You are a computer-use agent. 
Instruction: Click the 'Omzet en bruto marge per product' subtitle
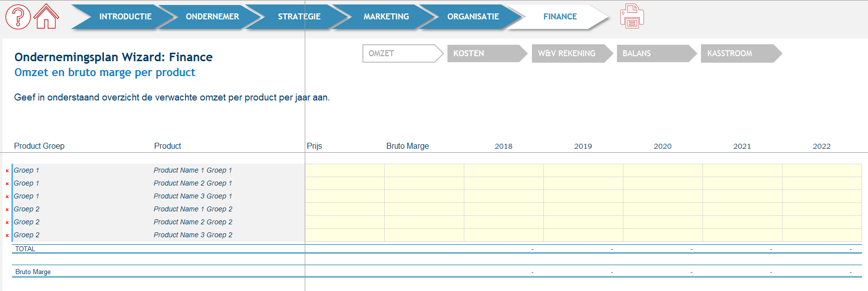coord(105,73)
